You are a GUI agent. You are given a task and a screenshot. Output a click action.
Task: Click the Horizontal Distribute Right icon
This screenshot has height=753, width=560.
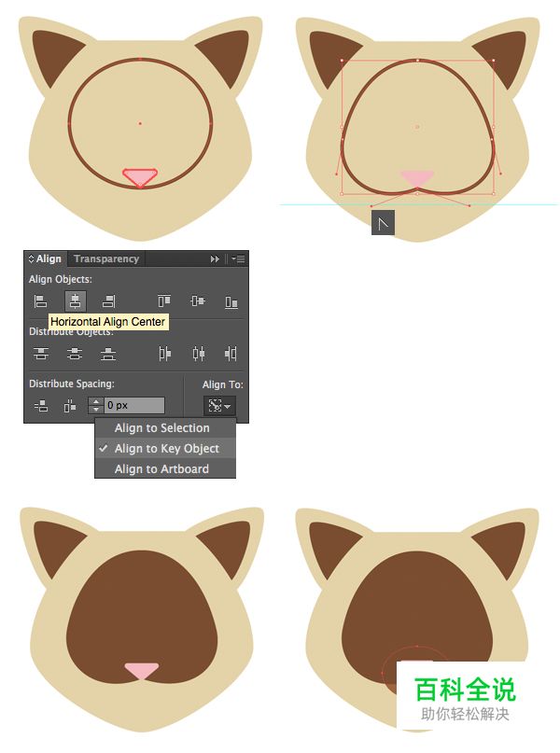tap(231, 354)
